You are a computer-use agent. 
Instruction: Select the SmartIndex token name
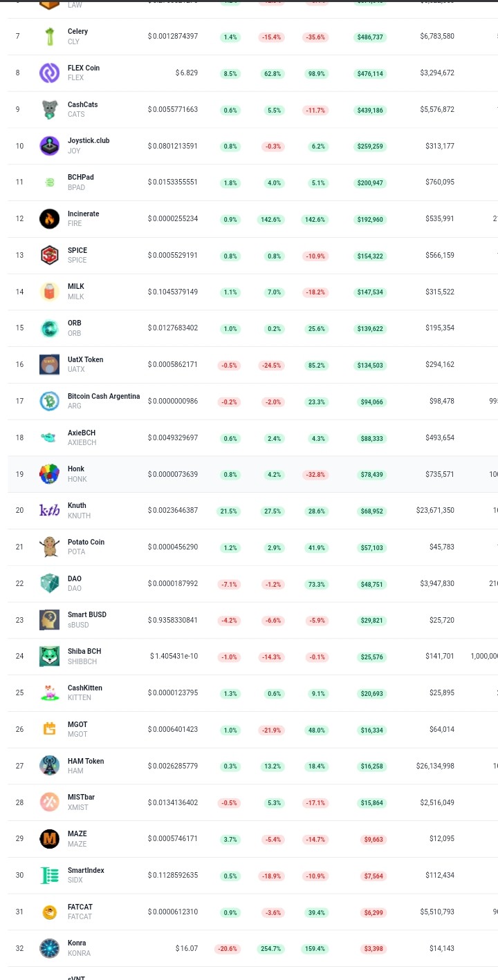[86, 870]
